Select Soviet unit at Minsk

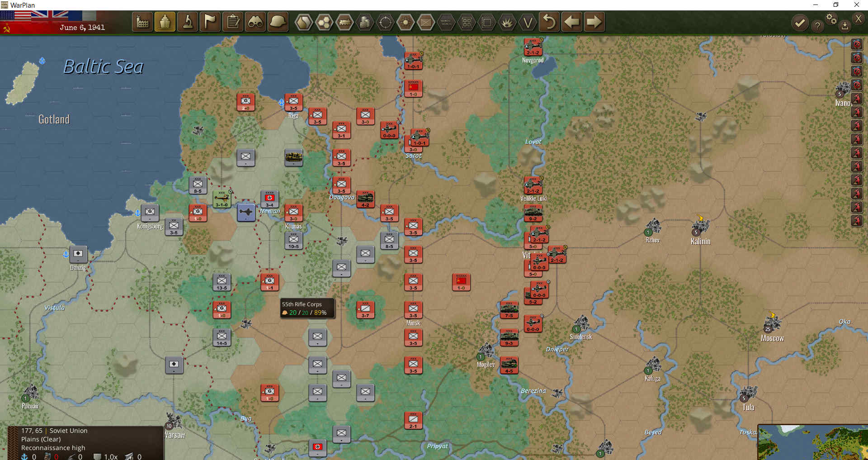click(x=413, y=310)
